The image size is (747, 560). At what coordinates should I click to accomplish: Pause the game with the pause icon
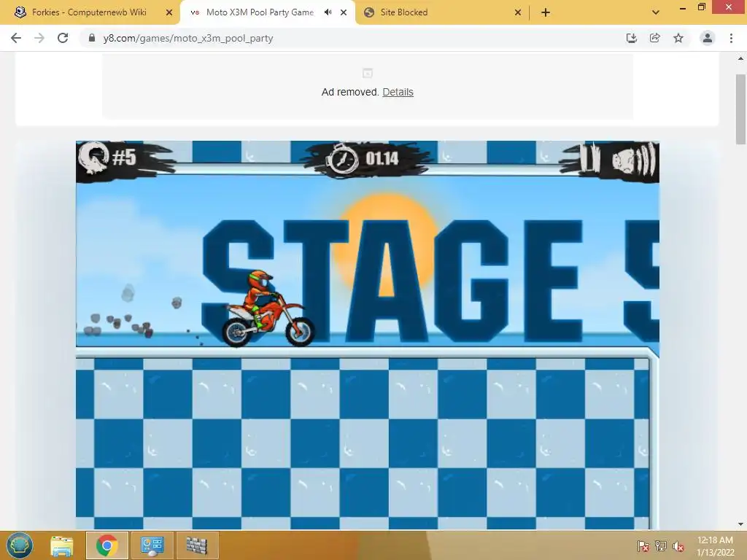[x=589, y=158]
